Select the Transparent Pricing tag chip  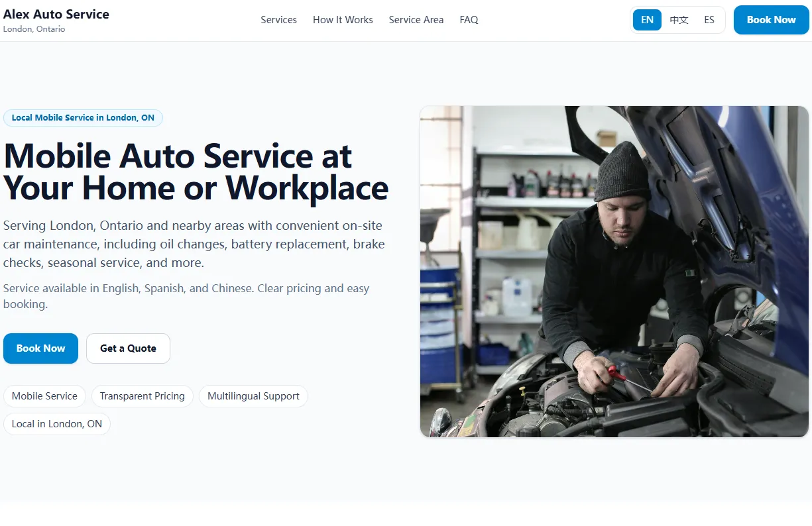[x=142, y=395]
